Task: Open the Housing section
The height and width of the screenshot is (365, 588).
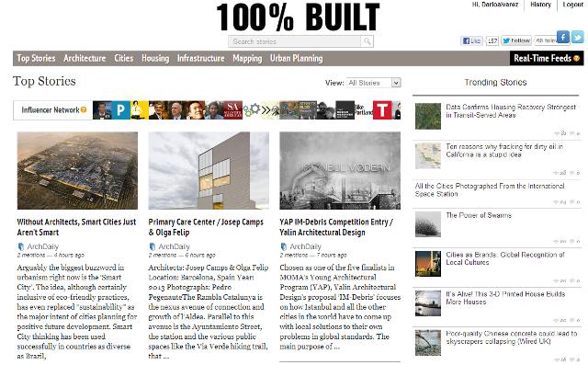Action: [x=155, y=58]
